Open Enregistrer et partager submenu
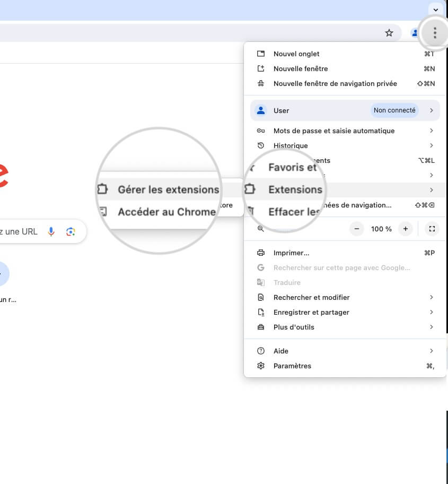This screenshot has width=448, height=484. (x=345, y=312)
